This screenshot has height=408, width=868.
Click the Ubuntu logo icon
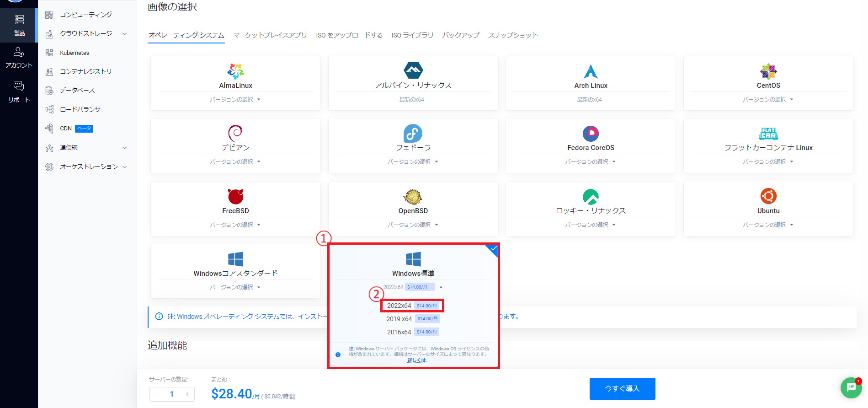pyautogui.click(x=768, y=196)
